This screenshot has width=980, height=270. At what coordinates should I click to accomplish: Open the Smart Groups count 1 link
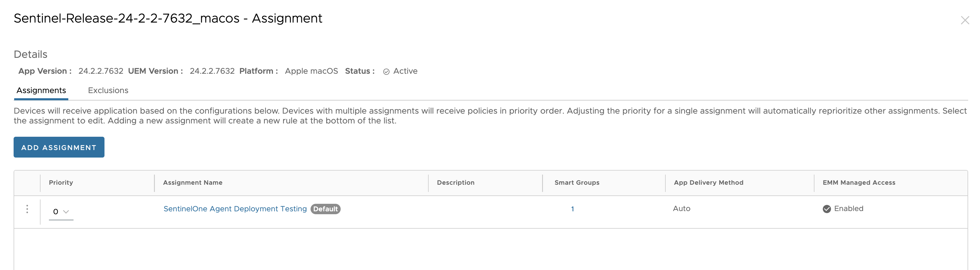572,209
